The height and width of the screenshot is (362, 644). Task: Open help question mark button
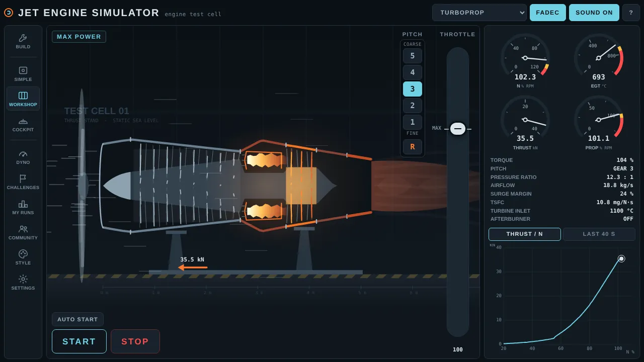(x=631, y=13)
